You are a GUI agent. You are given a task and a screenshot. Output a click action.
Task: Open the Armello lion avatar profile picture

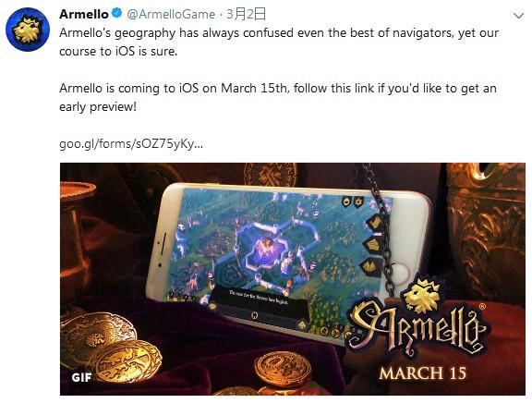click(x=28, y=30)
